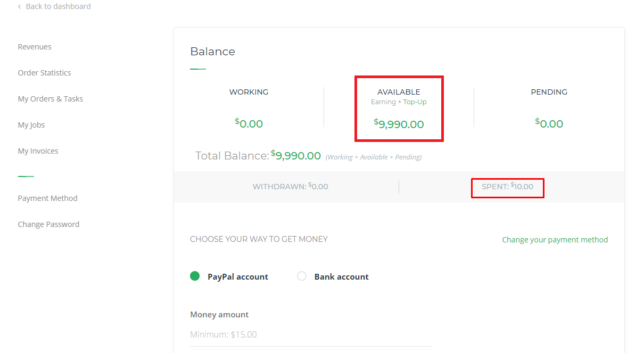
Task: Click Change your payment method link
Action: pos(555,240)
